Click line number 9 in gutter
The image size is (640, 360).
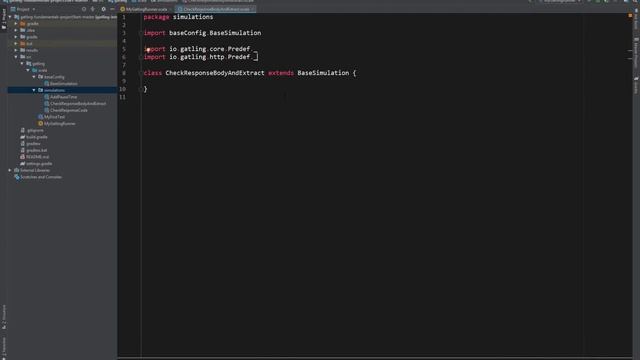(124, 81)
